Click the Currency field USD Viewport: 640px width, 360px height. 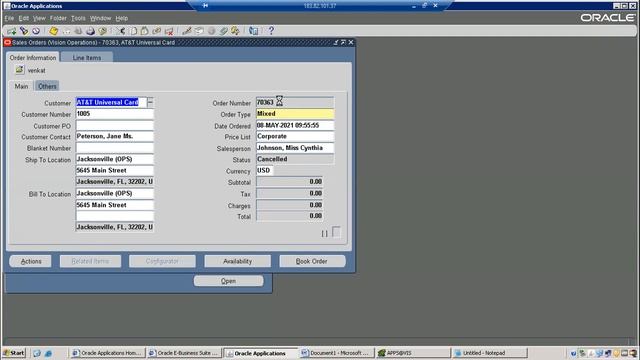pos(264,171)
